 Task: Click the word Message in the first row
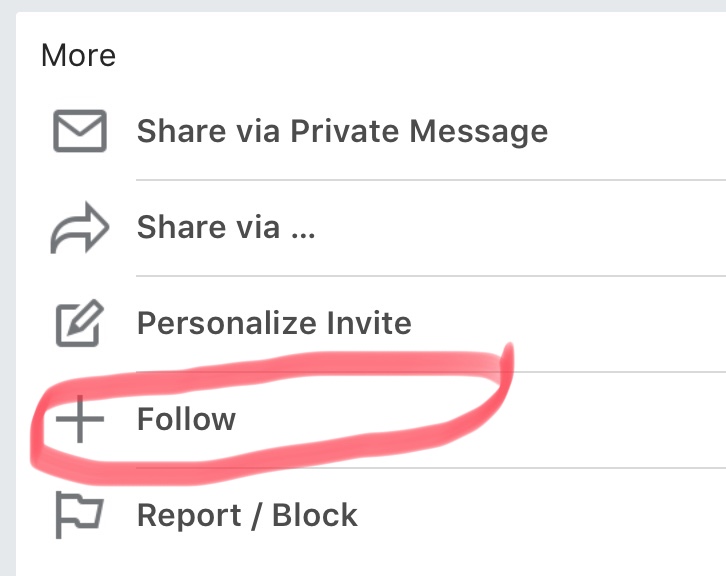(x=479, y=132)
